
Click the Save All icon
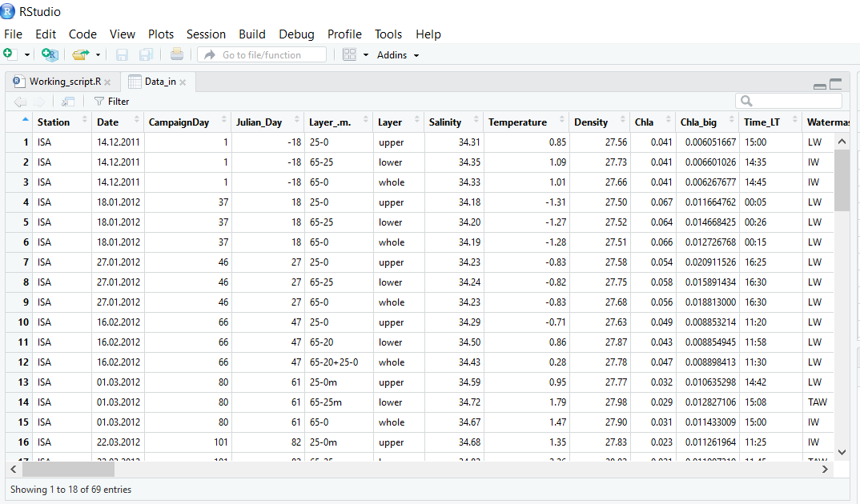[x=145, y=54]
